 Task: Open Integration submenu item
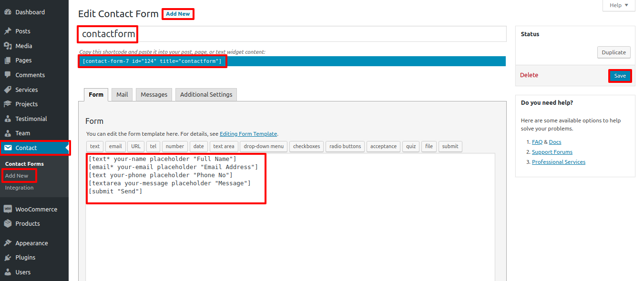(x=20, y=188)
